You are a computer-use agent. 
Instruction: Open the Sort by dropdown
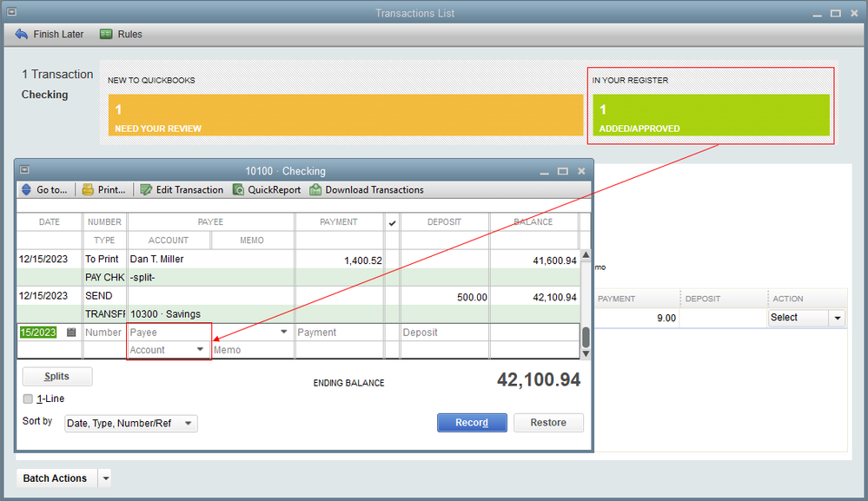pyautogui.click(x=130, y=424)
